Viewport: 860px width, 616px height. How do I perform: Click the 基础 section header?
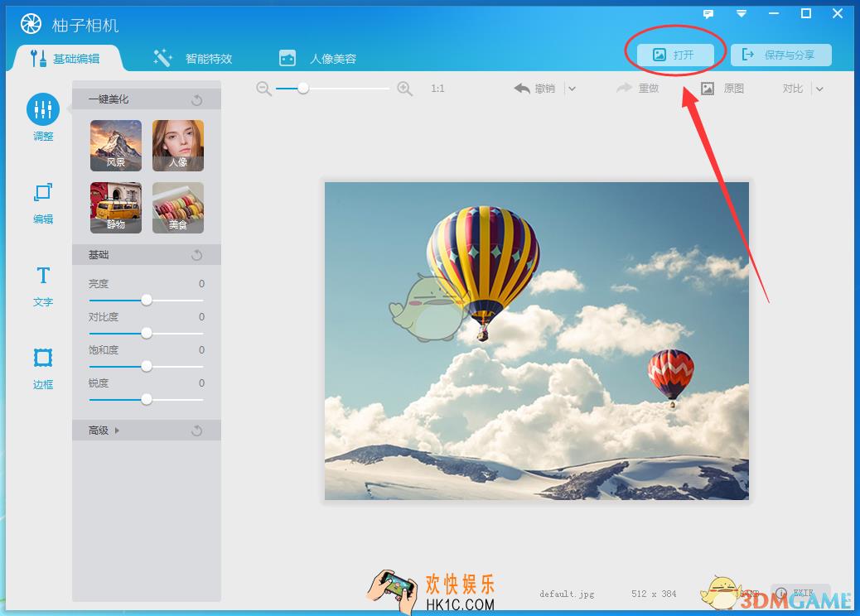147,255
